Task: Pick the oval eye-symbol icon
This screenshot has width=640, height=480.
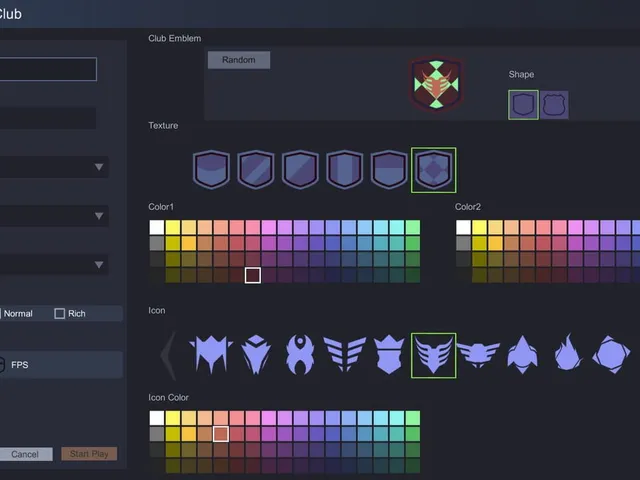Action: [x=300, y=354]
